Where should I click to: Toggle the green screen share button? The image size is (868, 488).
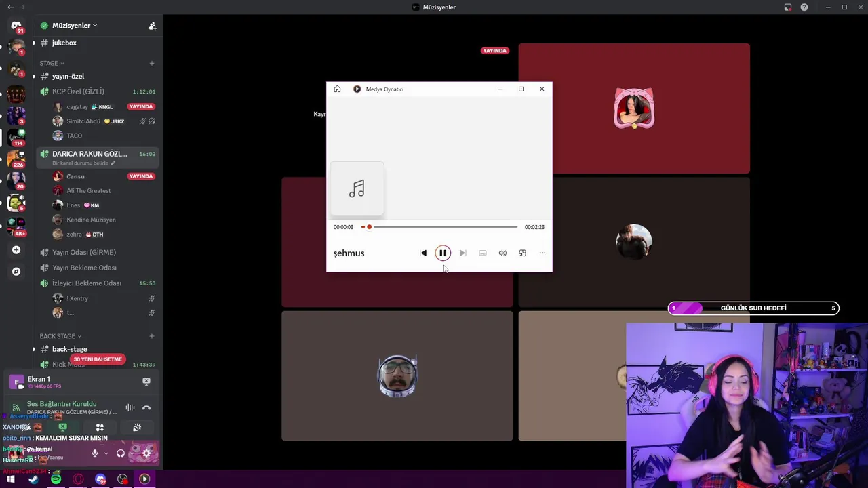[62, 427]
